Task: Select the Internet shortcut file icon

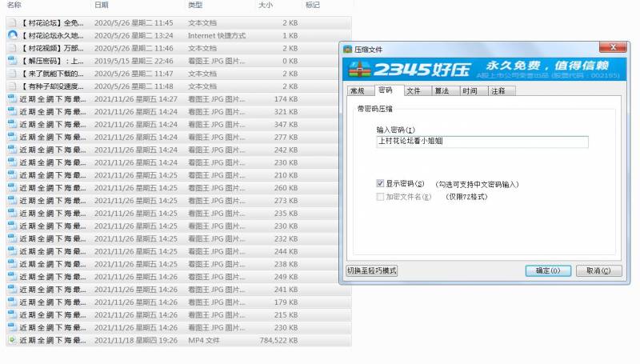Action: pos(12,36)
